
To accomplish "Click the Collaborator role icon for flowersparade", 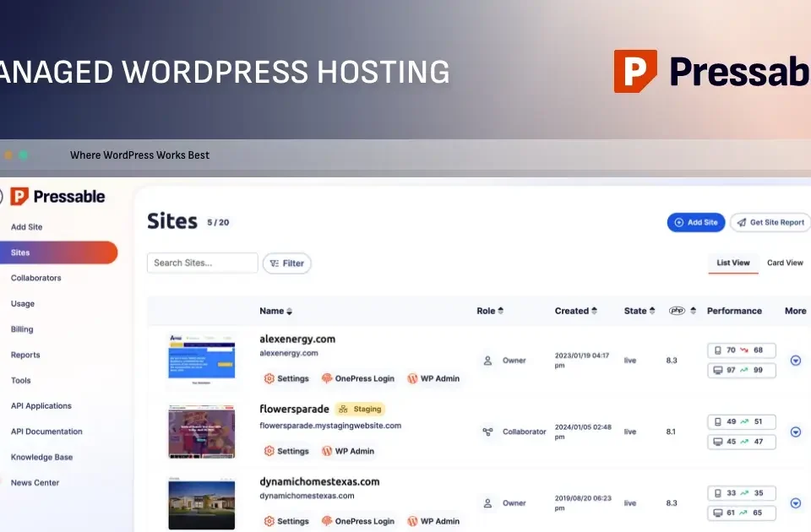I will pyautogui.click(x=487, y=432).
